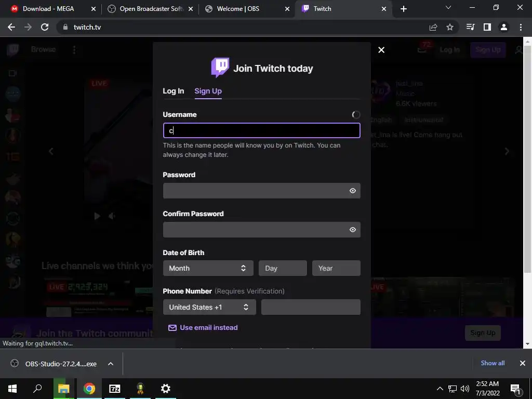This screenshot has width=532, height=399.
Task: Expand OBS-Studio download options chevron
Action: pyautogui.click(x=111, y=364)
